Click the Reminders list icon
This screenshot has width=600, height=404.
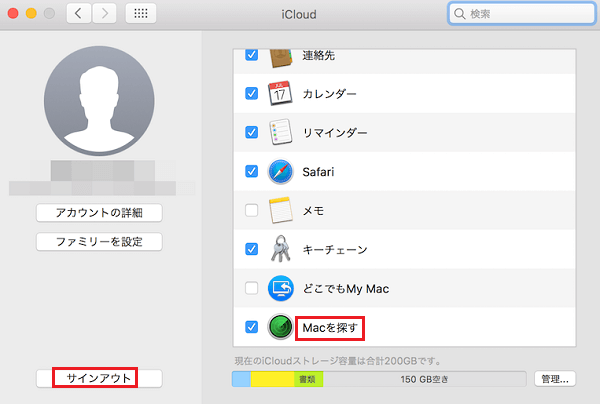[x=280, y=132]
